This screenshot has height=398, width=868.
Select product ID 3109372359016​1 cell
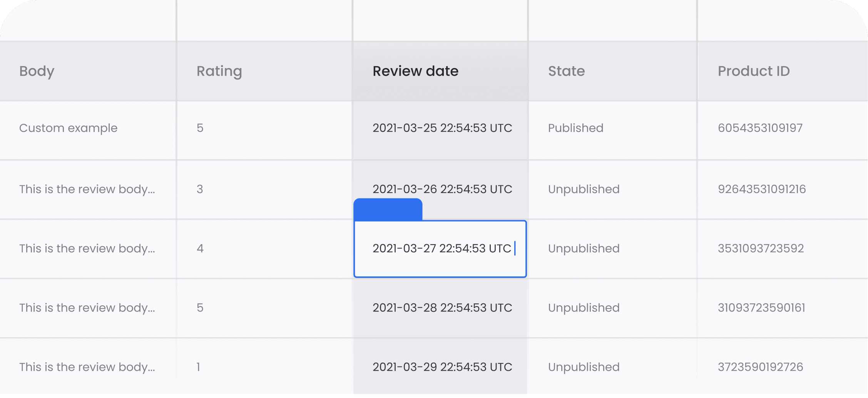pos(783,308)
